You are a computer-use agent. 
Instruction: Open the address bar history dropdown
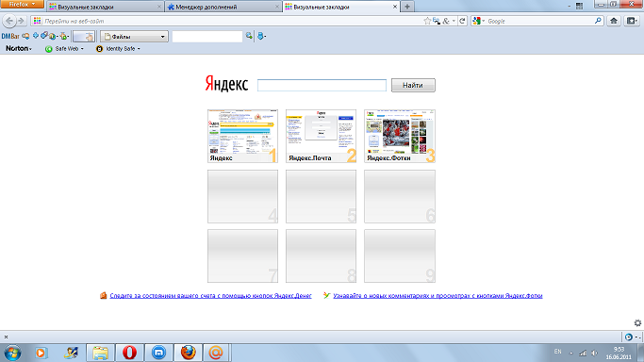[454, 21]
